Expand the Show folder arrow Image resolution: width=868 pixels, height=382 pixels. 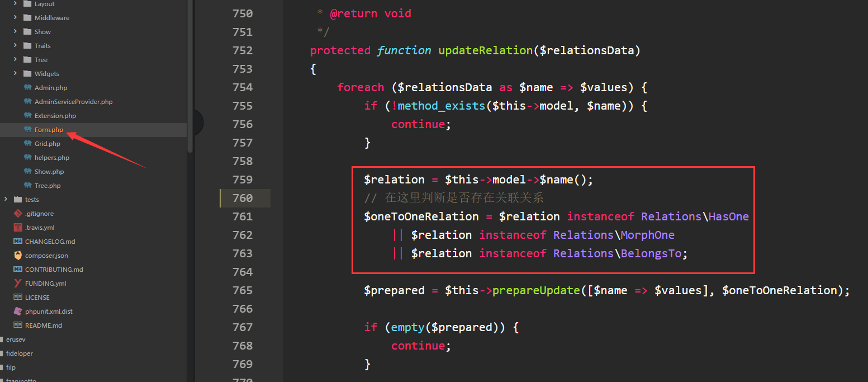[x=15, y=32]
